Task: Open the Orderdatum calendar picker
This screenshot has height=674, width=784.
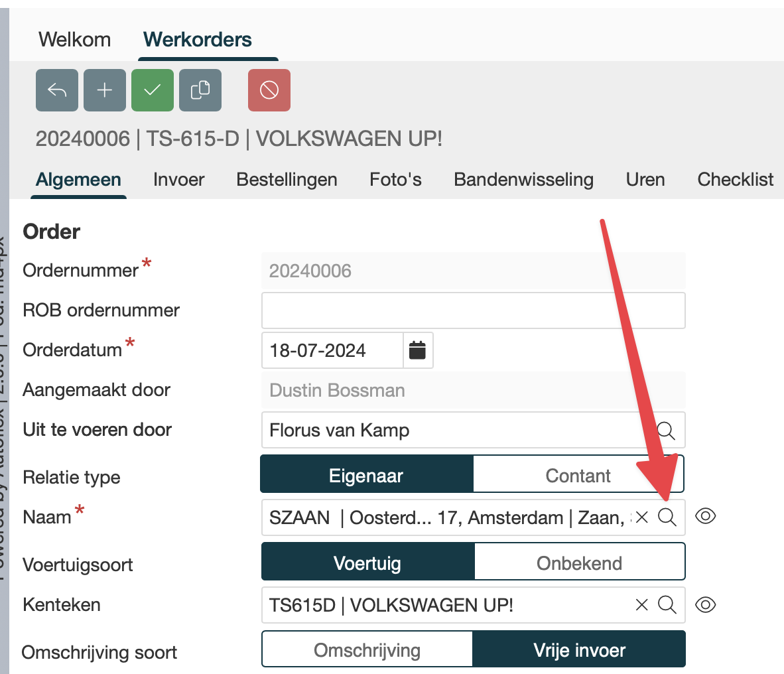Action: (x=417, y=350)
